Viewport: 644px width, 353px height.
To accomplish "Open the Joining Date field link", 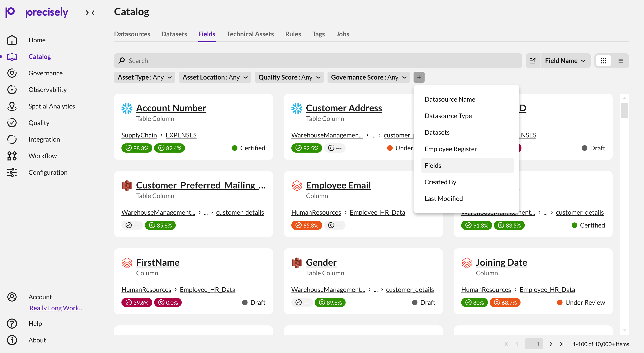I will 501,262.
